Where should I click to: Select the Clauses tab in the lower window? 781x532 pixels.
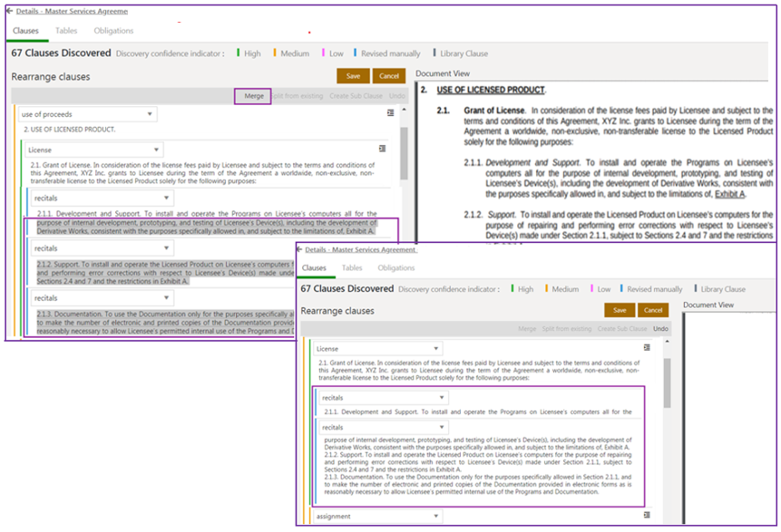tap(314, 268)
